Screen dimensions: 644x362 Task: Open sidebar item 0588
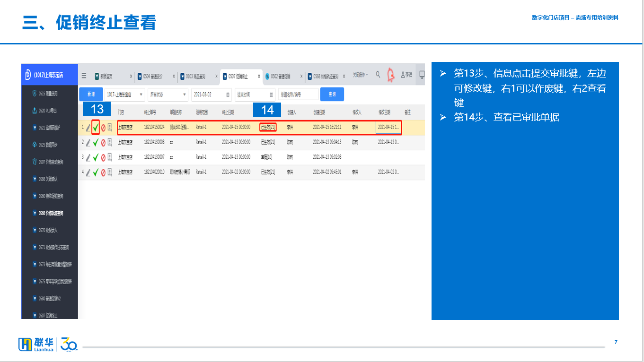coord(50,179)
